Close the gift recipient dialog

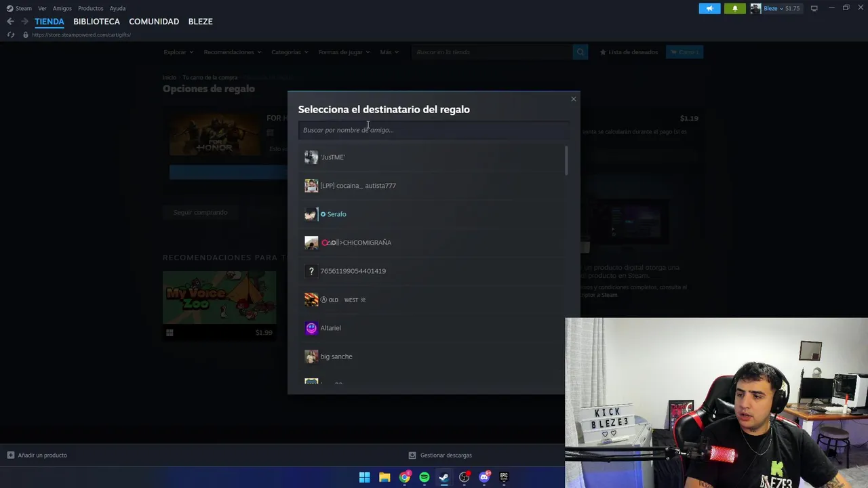coord(573,99)
